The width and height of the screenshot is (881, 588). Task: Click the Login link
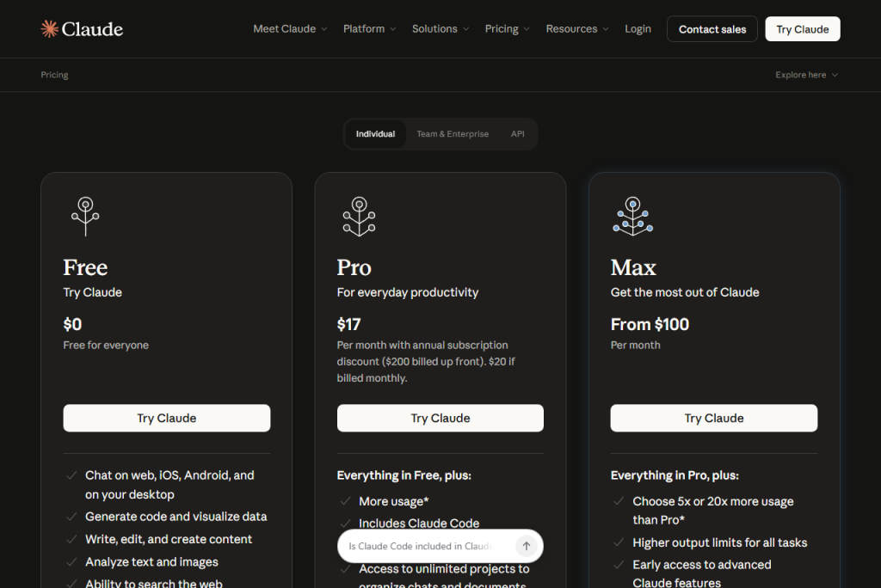tap(638, 29)
